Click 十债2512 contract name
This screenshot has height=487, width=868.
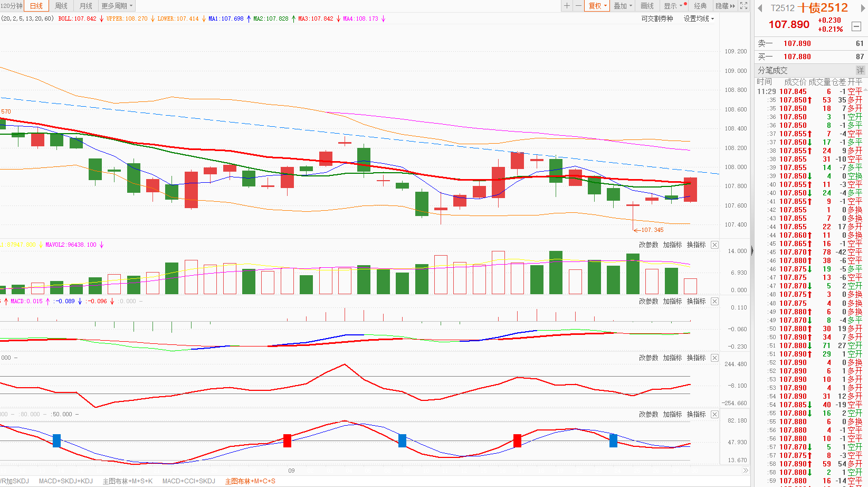tap(823, 8)
